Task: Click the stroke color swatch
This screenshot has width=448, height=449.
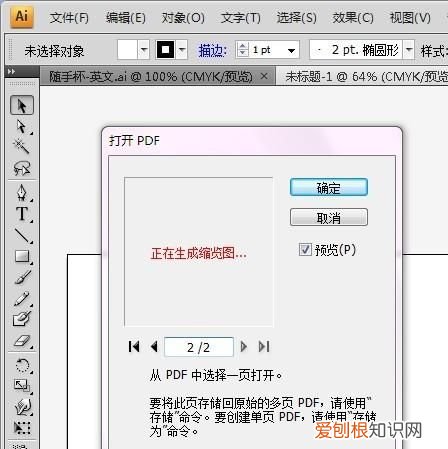Action: (165, 50)
